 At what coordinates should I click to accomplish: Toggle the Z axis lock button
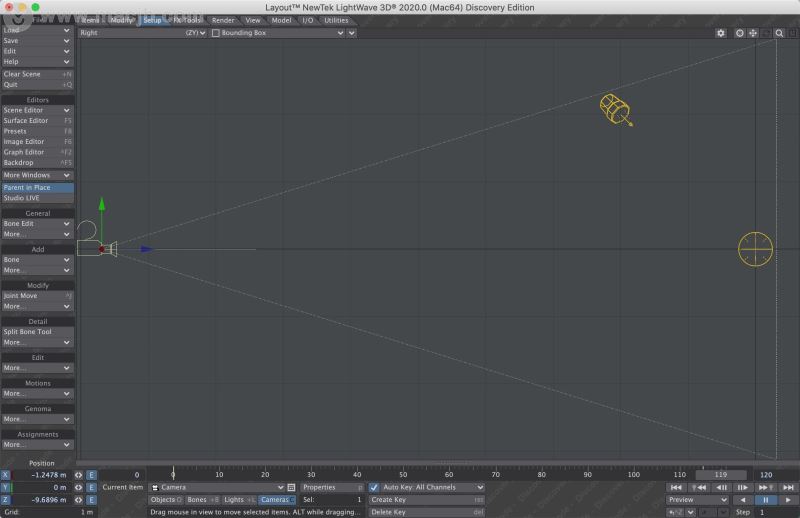pos(5,500)
